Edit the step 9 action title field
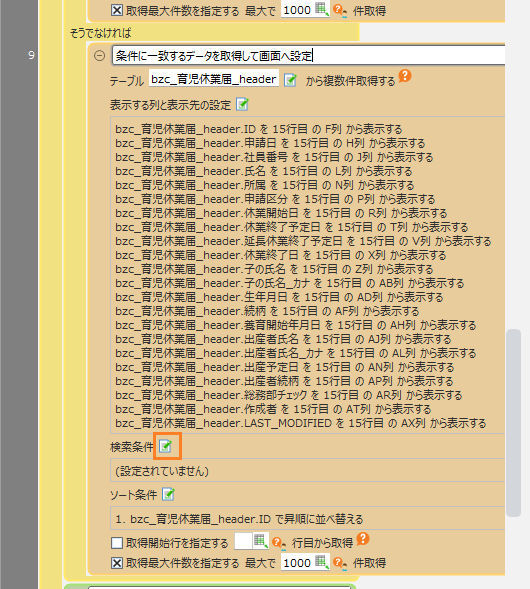This screenshot has width=530, height=589. click(308, 56)
